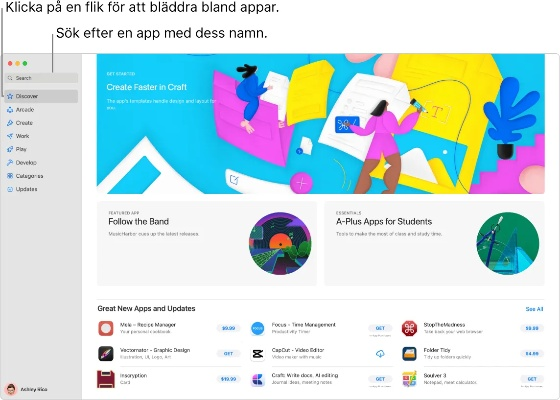Open the Play rocket section
The height and width of the screenshot is (400, 560).
tap(41, 149)
